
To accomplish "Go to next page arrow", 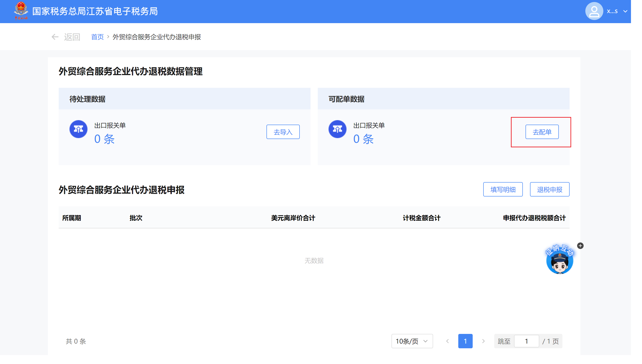I will 483,341.
